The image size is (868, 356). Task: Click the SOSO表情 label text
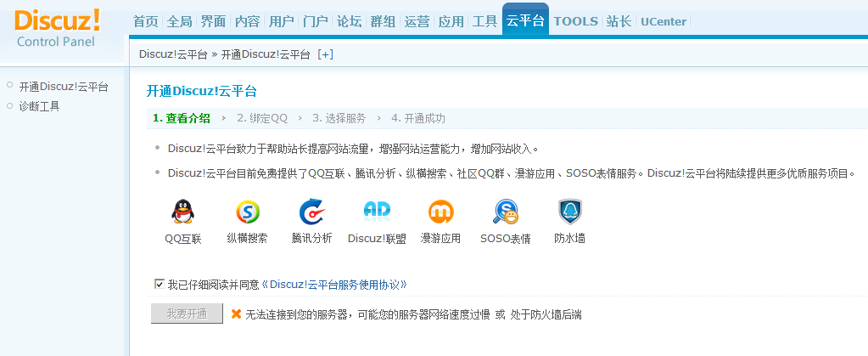[506, 239]
